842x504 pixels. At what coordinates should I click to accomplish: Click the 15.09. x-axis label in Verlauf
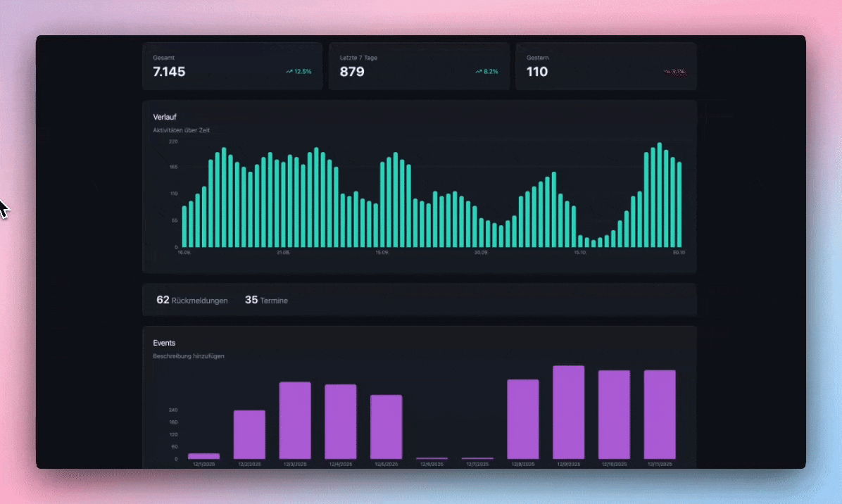[x=382, y=252]
